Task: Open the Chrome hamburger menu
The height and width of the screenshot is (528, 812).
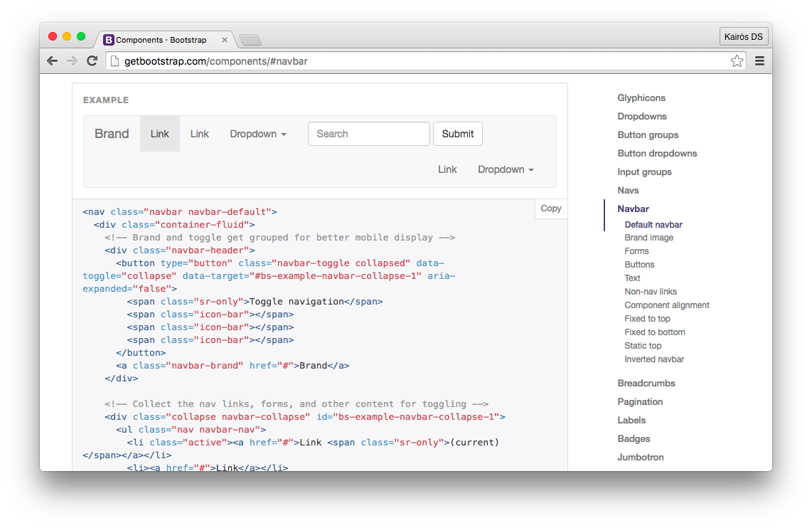Action: [759, 61]
